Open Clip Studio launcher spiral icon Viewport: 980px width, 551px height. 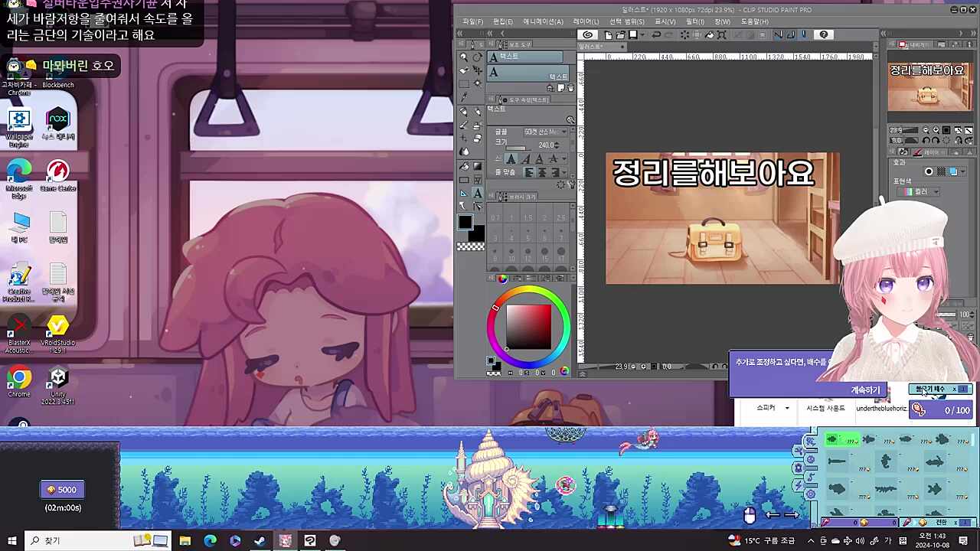point(588,34)
